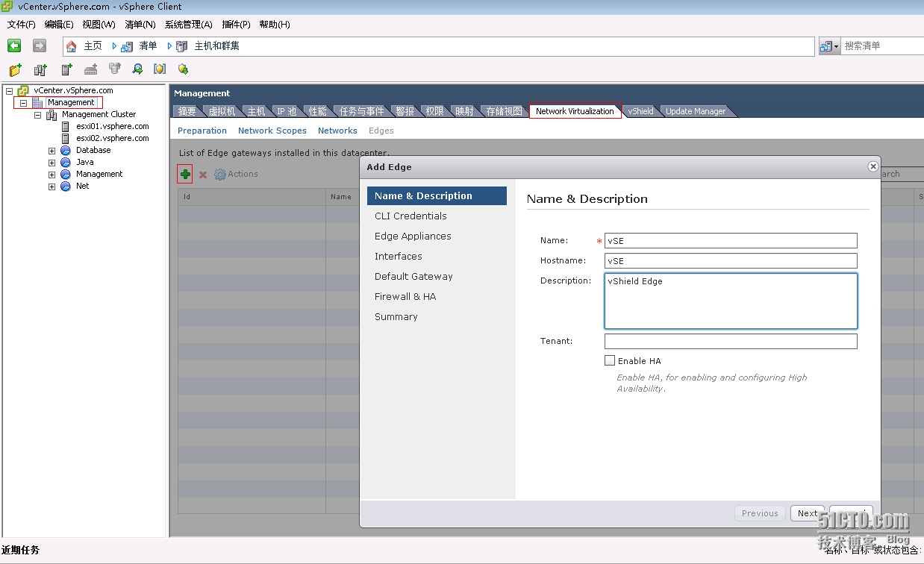Open the Networks link
The image size is (924, 564).
point(337,131)
